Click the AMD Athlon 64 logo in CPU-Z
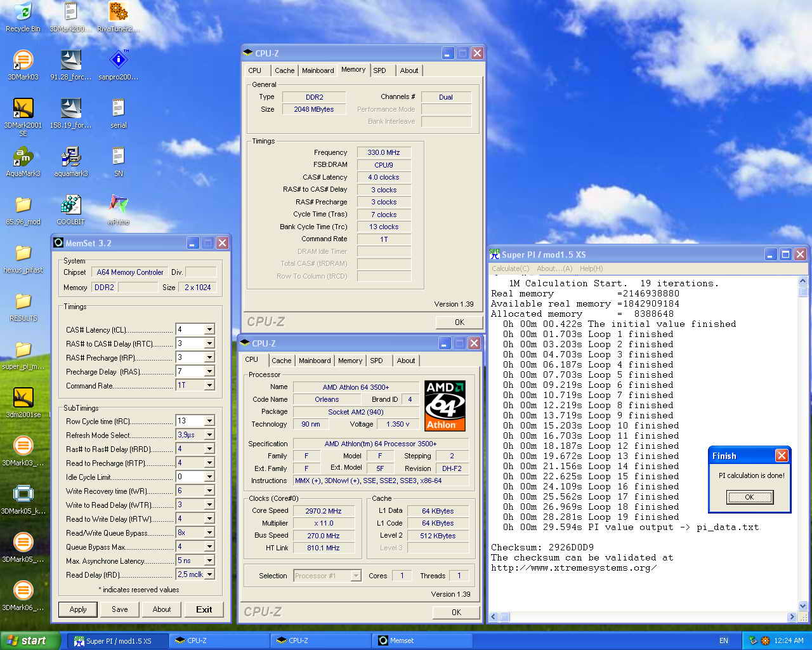This screenshot has width=812, height=650. [x=445, y=406]
